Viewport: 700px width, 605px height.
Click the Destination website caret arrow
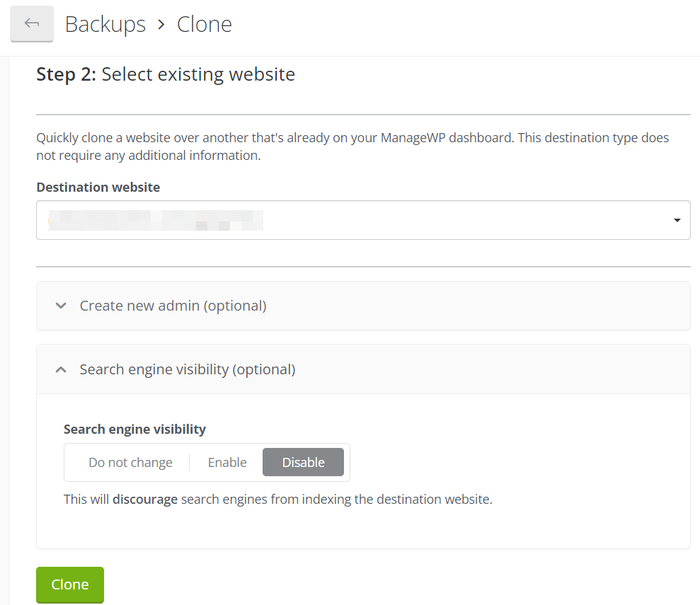click(x=677, y=221)
